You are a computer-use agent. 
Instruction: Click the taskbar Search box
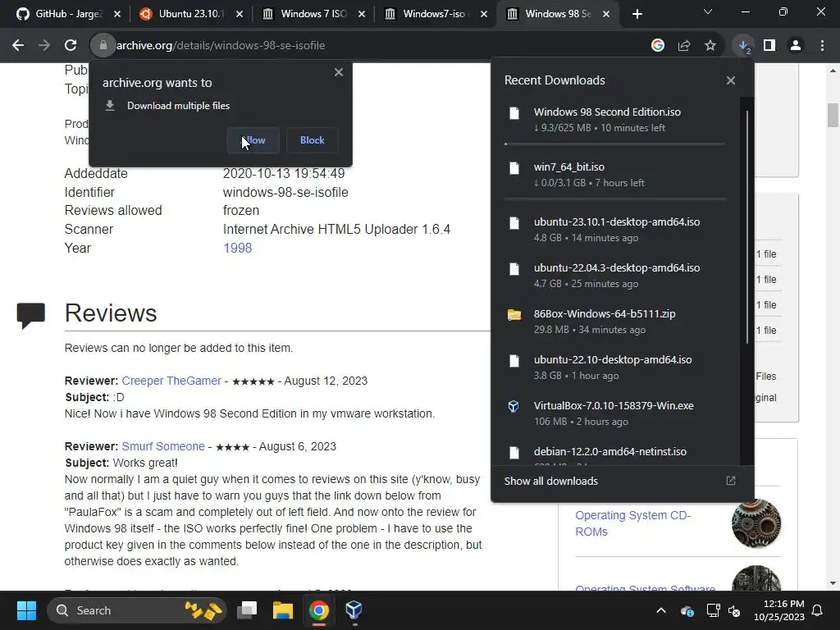tap(138, 610)
